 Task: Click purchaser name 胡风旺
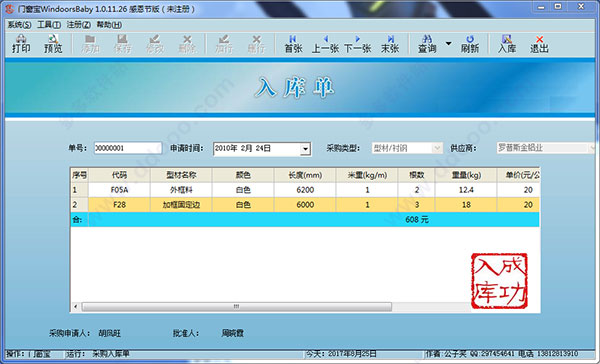click(x=109, y=333)
